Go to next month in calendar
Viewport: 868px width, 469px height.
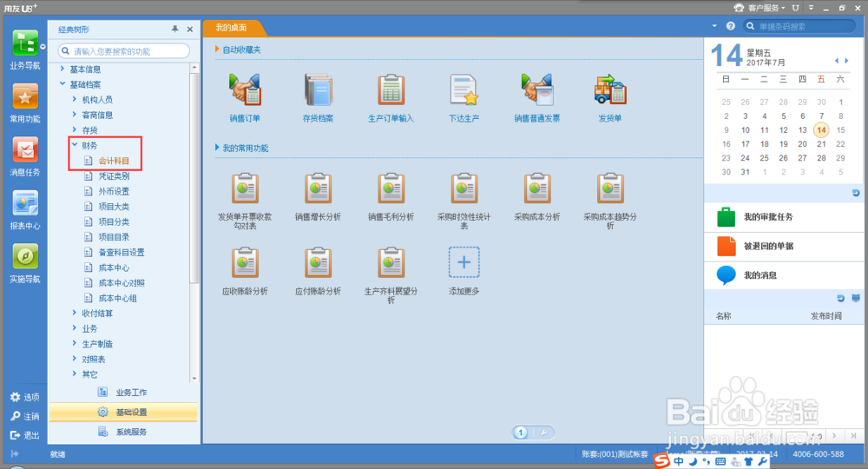[846, 61]
